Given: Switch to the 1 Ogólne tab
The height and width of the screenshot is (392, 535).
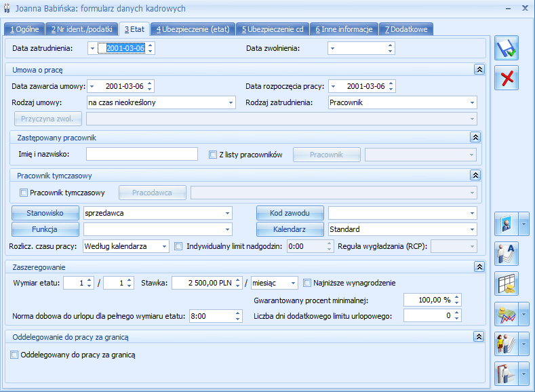Looking at the screenshot, I should [24, 29].
